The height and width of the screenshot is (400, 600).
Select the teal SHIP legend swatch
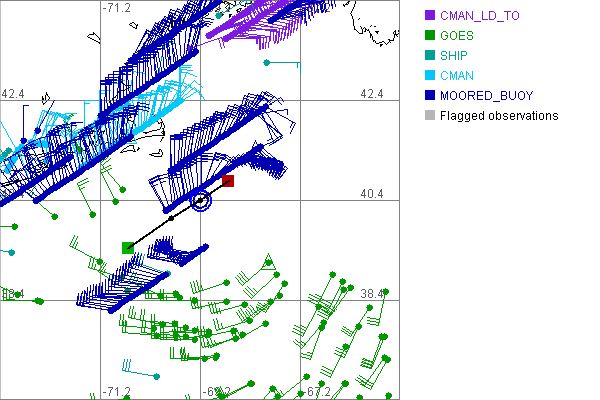pyautogui.click(x=429, y=56)
